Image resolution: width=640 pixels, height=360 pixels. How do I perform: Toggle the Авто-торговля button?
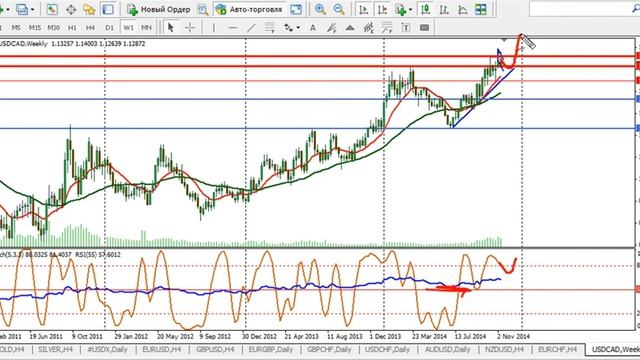249,9
